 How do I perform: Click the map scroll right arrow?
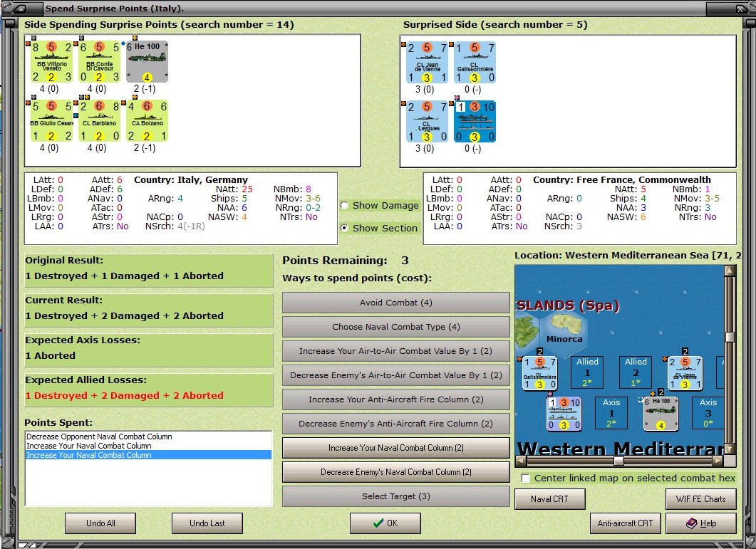718,461
